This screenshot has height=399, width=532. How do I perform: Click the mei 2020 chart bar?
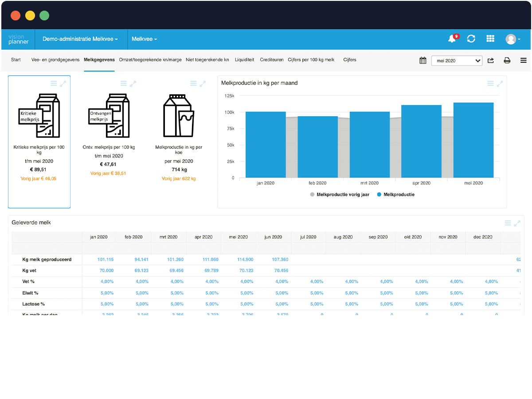point(473,140)
